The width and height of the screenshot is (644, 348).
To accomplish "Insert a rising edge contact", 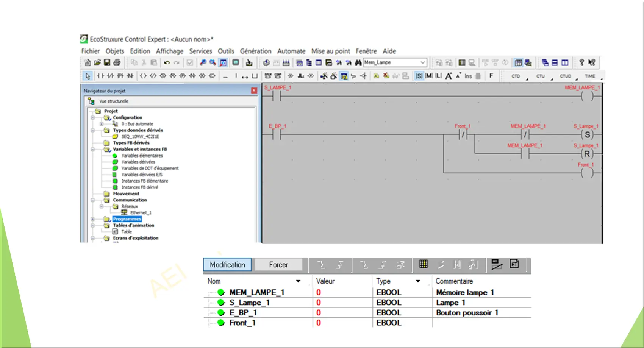I will tap(120, 76).
